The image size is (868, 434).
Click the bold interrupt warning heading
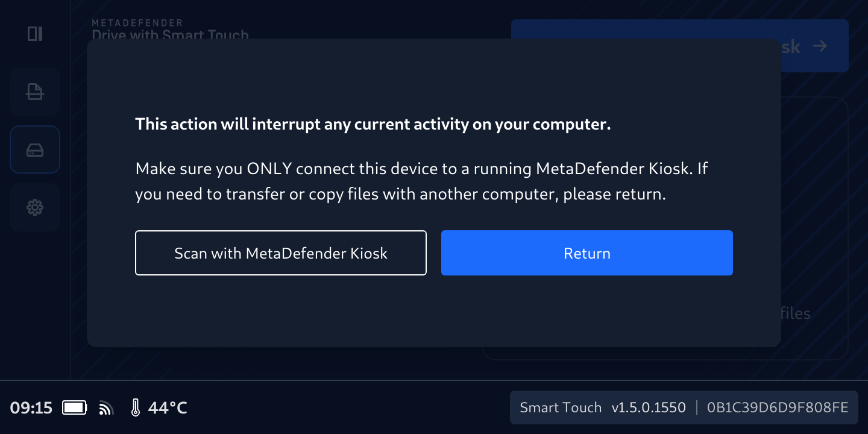coord(373,124)
